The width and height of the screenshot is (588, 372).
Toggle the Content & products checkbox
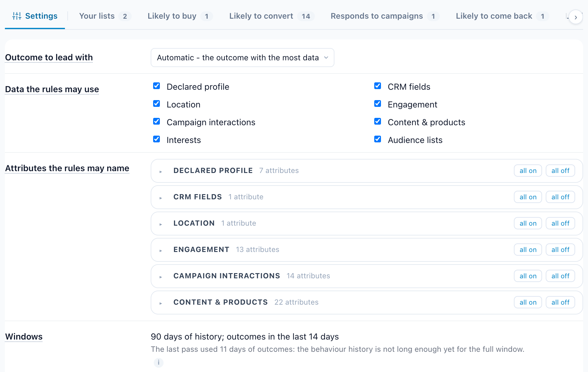point(378,122)
